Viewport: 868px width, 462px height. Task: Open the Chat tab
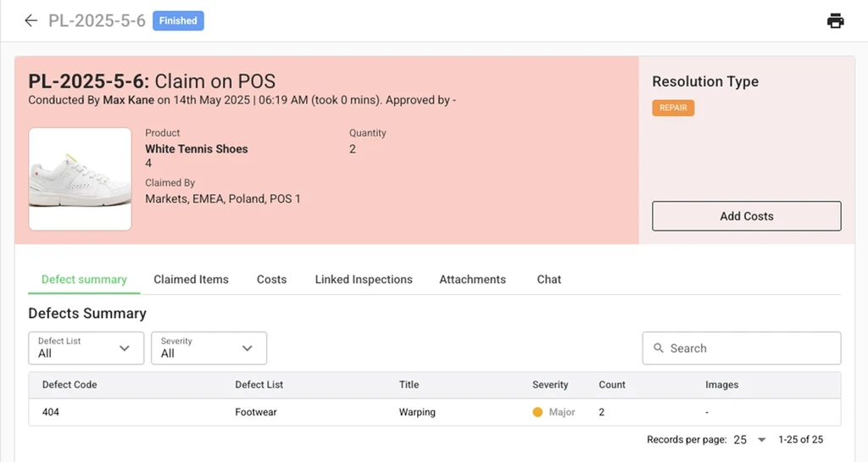[x=548, y=280]
